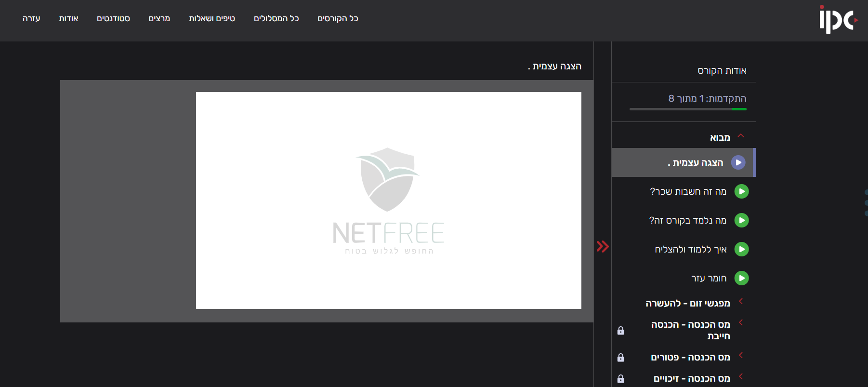Click the green play icon for מה זה חשבות שכר?
Image resolution: width=868 pixels, height=387 pixels.
[742, 191]
